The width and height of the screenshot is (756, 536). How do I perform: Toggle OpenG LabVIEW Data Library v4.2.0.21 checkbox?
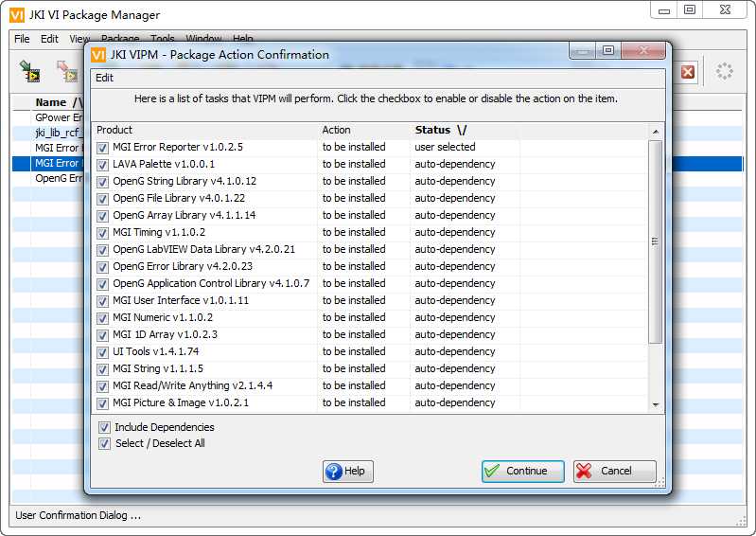102,250
